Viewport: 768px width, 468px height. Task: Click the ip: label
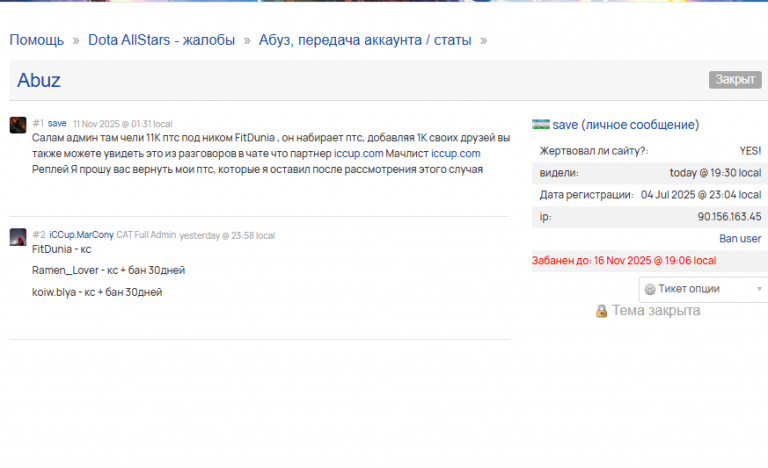pyautogui.click(x=546, y=217)
